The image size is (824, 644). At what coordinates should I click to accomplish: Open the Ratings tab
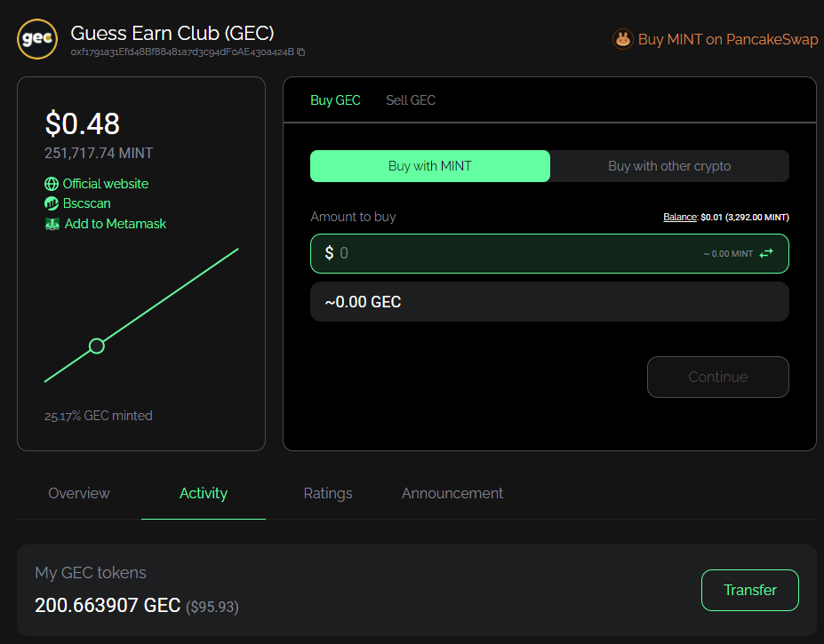(328, 493)
